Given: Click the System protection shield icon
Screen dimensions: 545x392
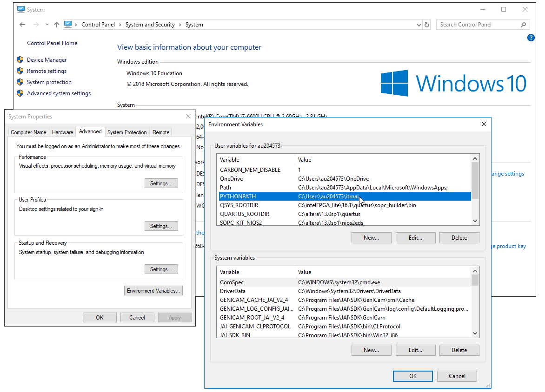Looking at the screenshot, I should pos(20,82).
